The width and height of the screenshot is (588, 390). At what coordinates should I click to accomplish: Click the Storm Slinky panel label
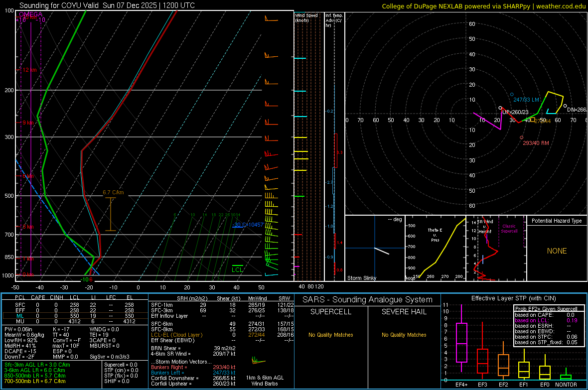tap(361, 278)
